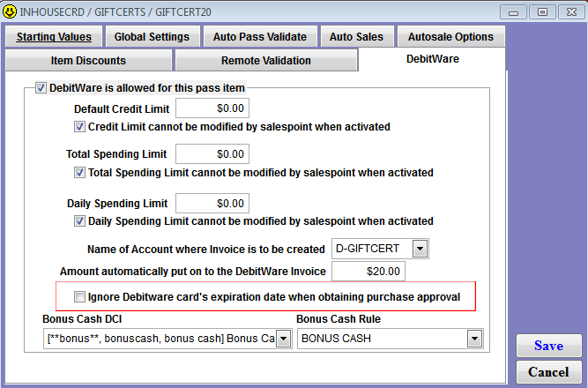Click the Cancel button

pos(548,372)
